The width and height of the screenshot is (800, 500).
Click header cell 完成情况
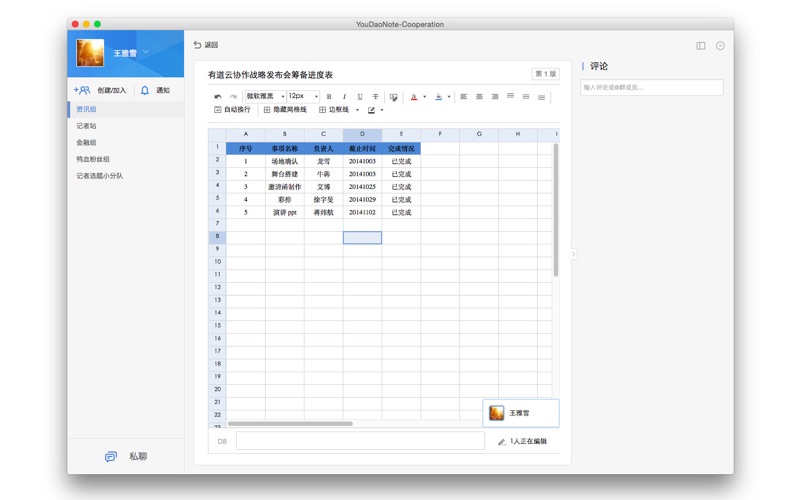click(x=401, y=148)
